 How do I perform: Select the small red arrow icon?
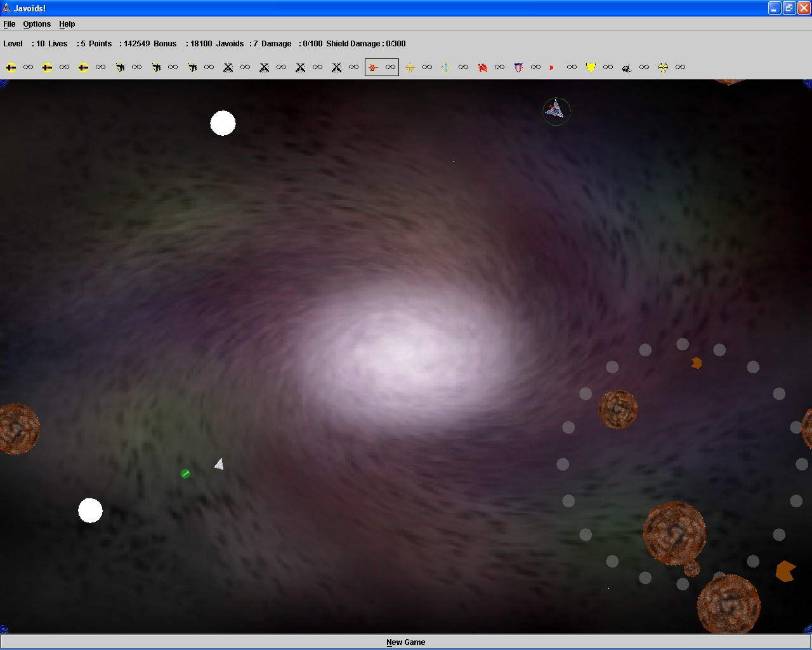click(x=552, y=67)
